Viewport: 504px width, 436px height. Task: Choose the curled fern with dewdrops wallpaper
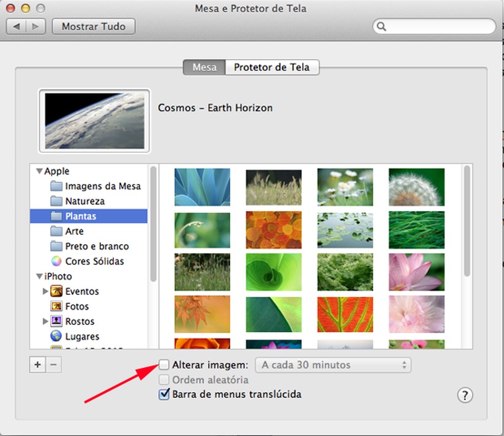point(202,230)
